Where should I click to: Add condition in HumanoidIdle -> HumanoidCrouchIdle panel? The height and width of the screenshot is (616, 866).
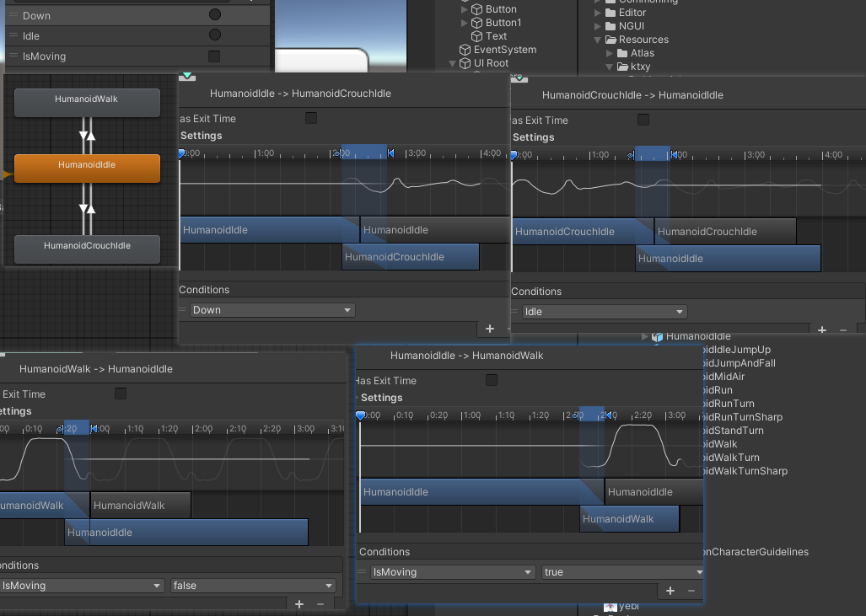[489, 329]
